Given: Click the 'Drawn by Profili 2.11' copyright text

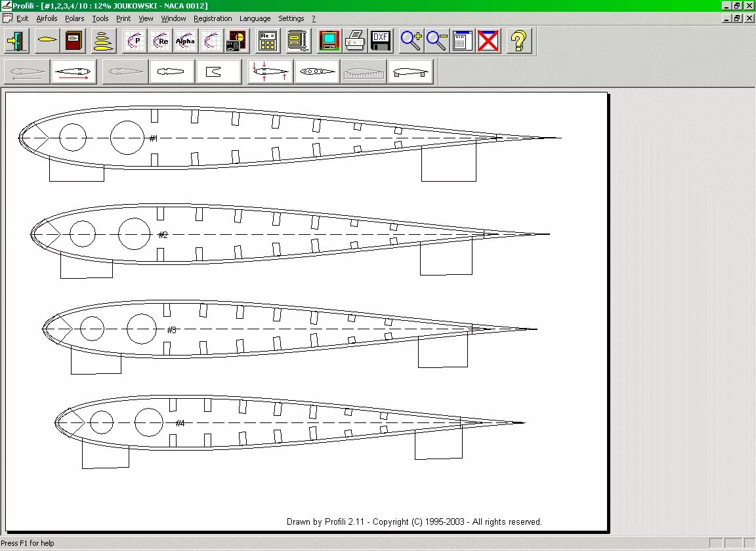Looking at the screenshot, I should [414, 521].
